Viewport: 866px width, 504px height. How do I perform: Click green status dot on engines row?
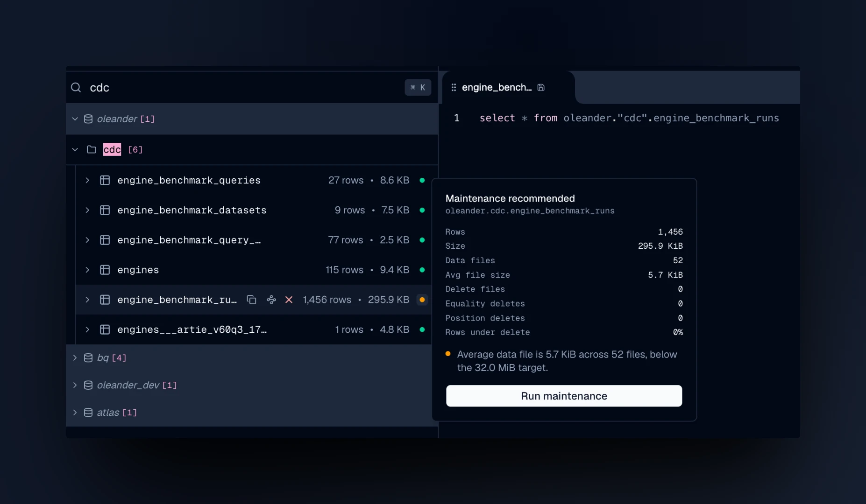click(422, 270)
